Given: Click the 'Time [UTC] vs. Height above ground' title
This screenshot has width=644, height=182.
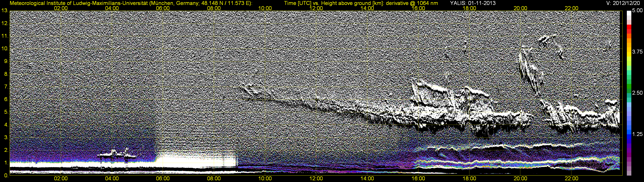Looking at the screenshot, I should click(361, 3).
